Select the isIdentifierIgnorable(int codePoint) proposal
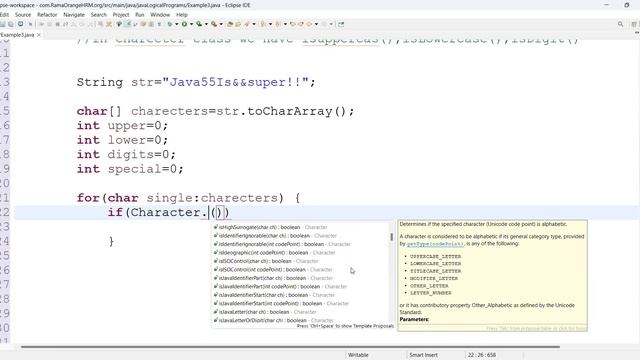Screen dimensions: 640x360 tap(301, 244)
